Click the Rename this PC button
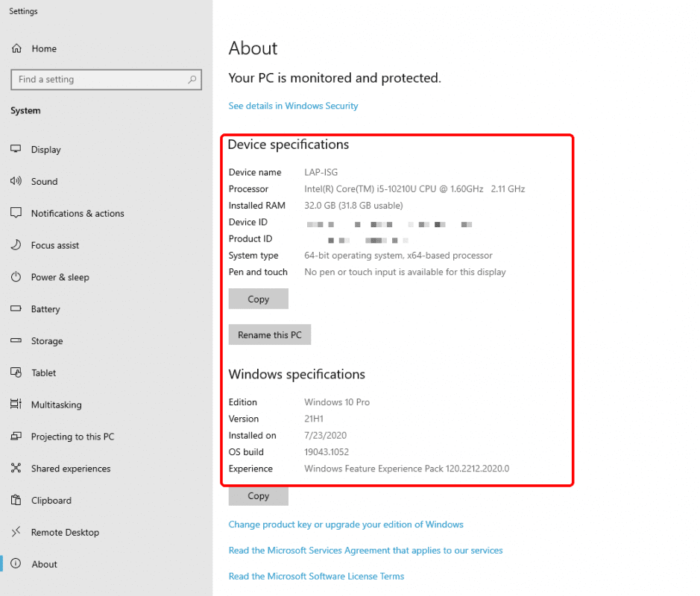Viewport: 700px width, 596px height. click(x=269, y=335)
